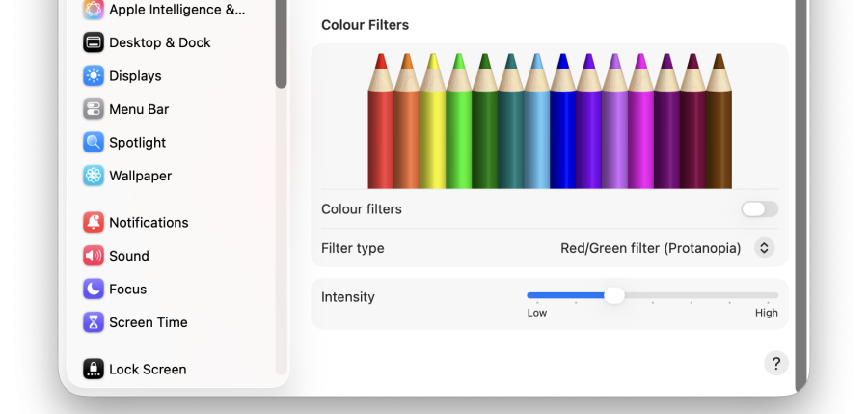
Task: Open Screen Time sidebar label
Action: tap(148, 322)
